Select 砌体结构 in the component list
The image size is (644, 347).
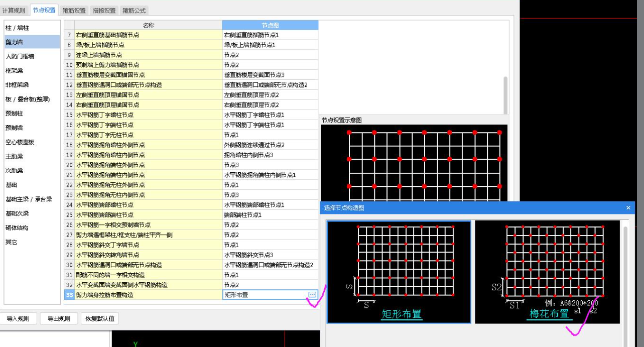point(32,227)
